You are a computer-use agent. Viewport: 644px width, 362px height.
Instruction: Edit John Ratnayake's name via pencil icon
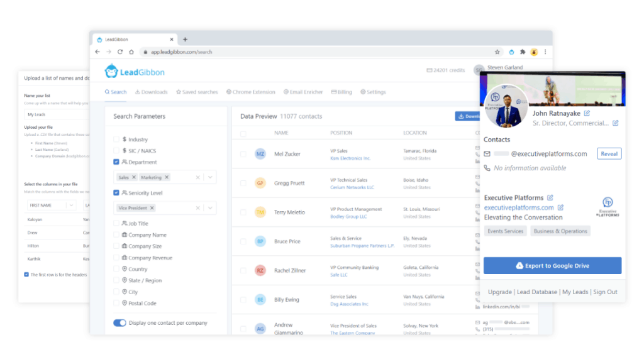pyautogui.click(x=588, y=114)
